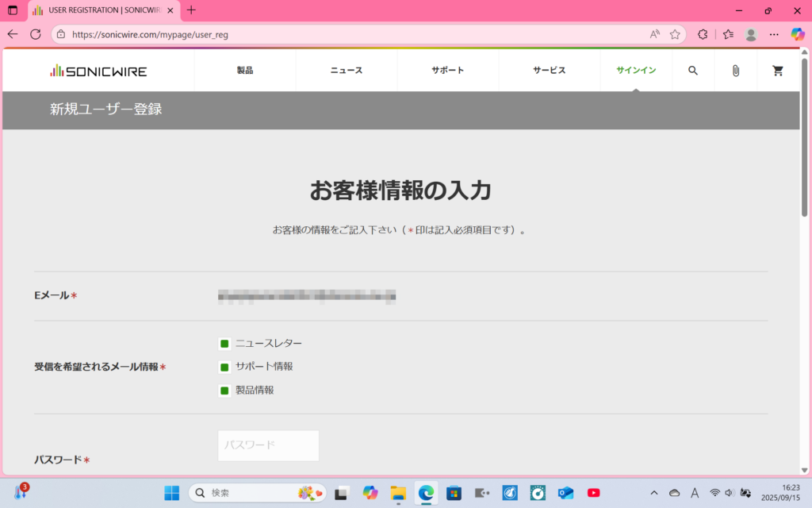Click the browser refresh button
Viewport: 812px width, 508px height.
coord(36,34)
